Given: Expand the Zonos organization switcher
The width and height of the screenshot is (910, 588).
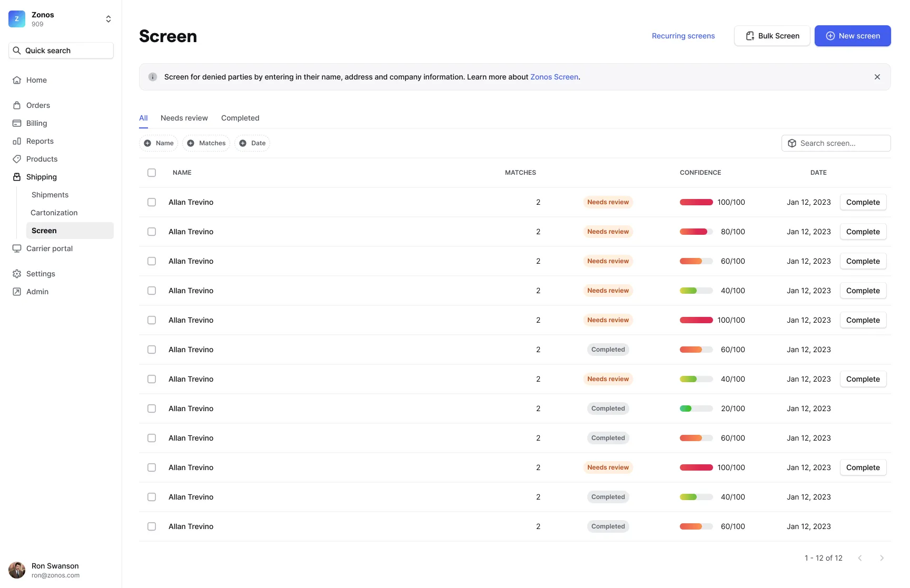Looking at the screenshot, I should click(x=108, y=19).
